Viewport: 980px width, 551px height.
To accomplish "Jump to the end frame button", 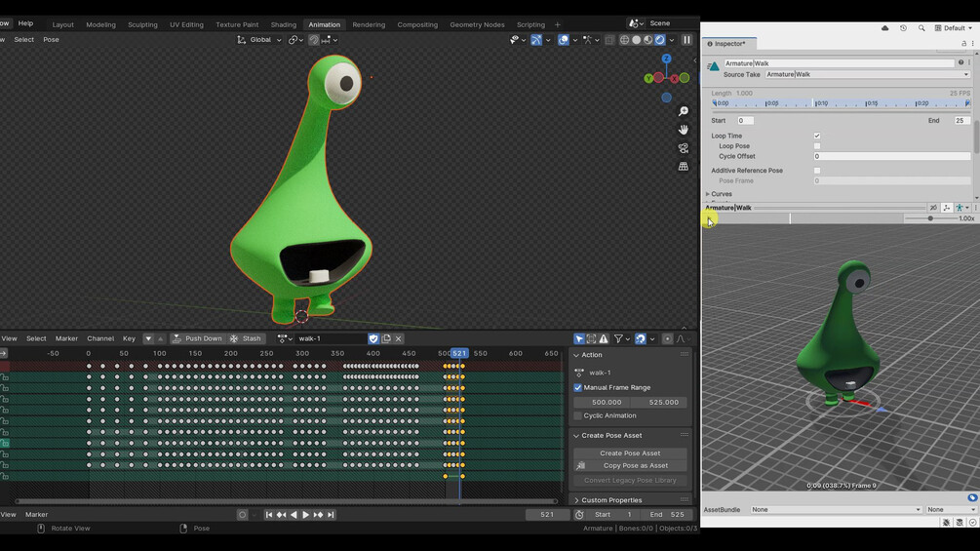I will (x=331, y=515).
